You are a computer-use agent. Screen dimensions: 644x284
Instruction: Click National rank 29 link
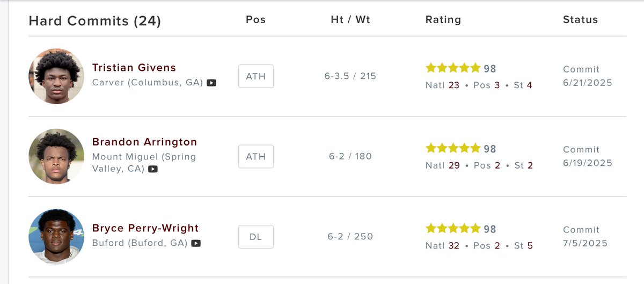coord(453,165)
